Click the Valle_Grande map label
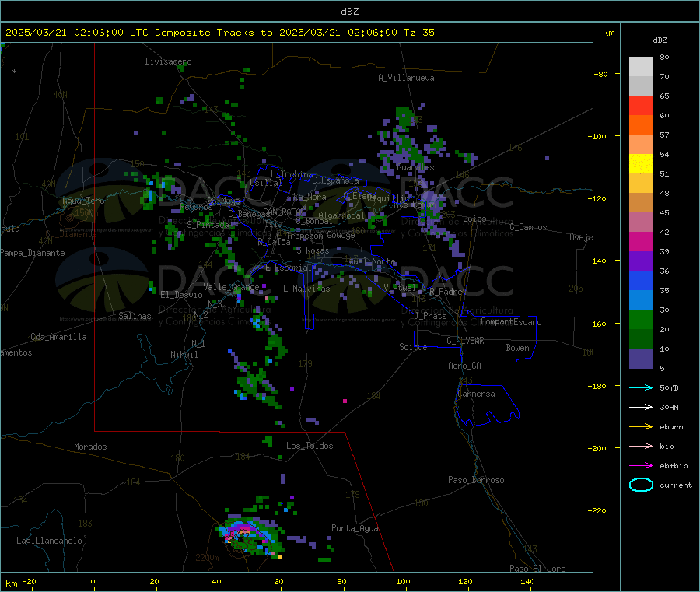The width and height of the screenshot is (700, 592). (x=231, y=287)
